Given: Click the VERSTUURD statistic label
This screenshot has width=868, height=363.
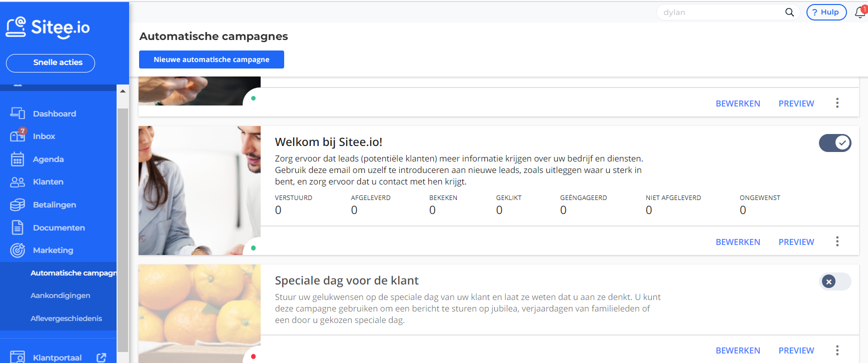Looking at the screenshot, I should click(294, 198).
